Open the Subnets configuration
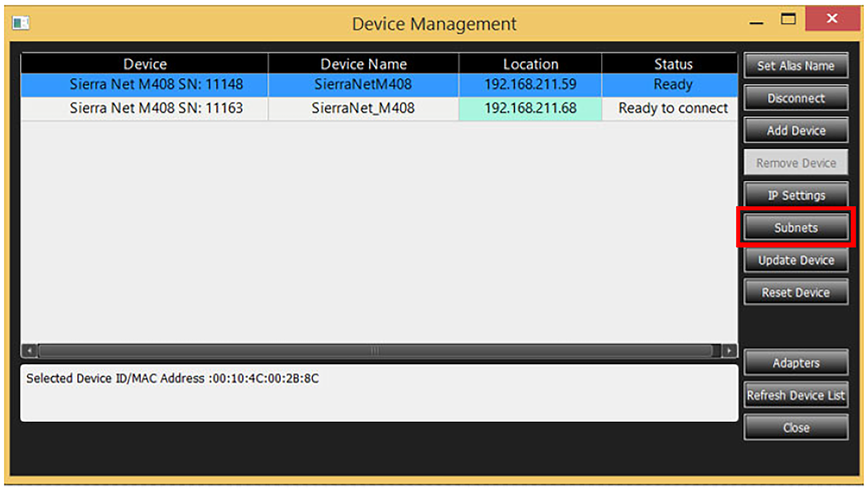 pyautogui.click(x=796, y=227)
